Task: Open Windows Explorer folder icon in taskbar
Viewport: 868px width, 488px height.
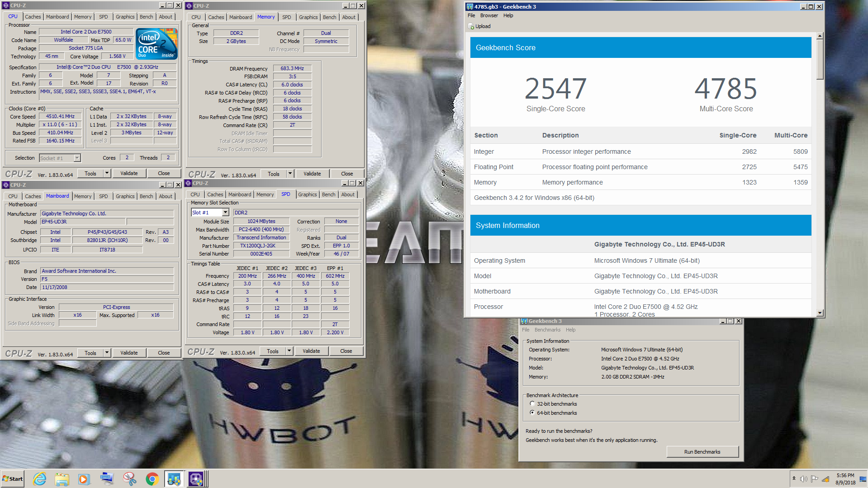Action: coord(62,479)
